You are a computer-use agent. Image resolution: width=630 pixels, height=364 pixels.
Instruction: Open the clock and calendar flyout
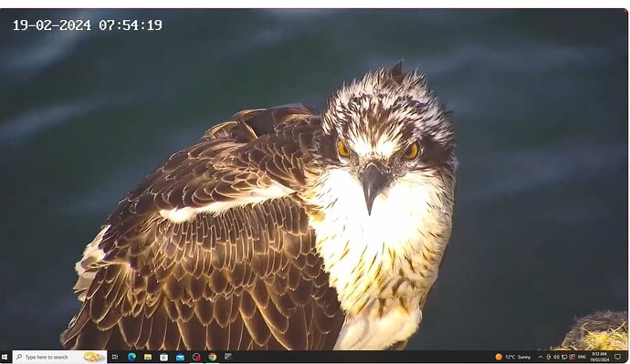pyautogui.click(x=600, y=357)
